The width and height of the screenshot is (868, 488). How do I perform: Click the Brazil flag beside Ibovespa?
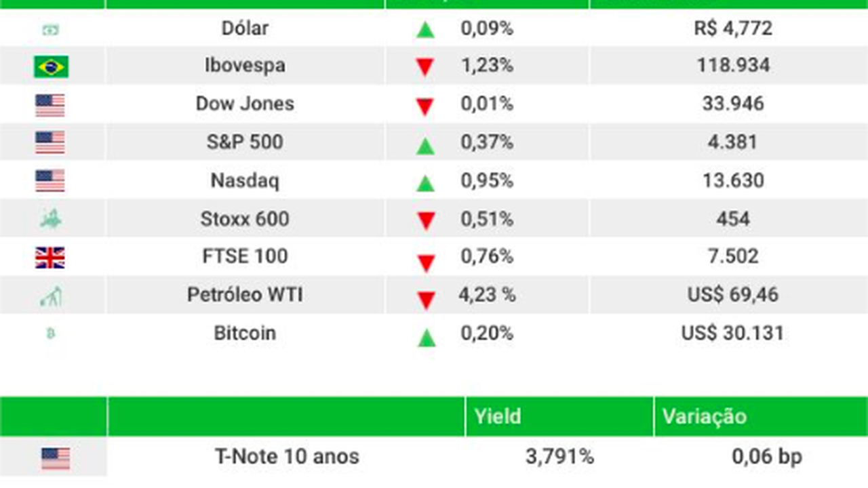pos(51,66)
